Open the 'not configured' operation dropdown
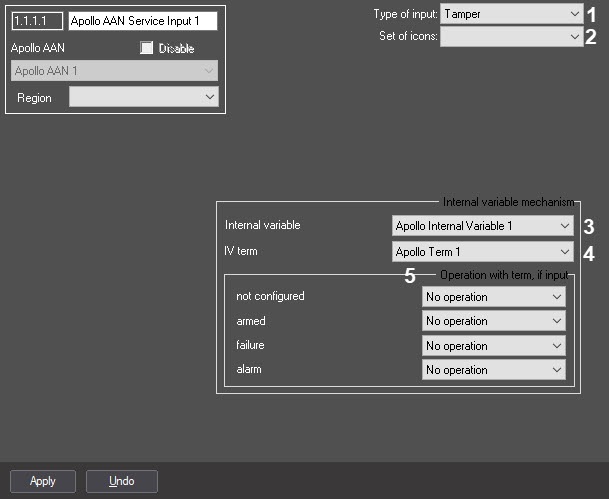This screenshot has width=609, height=499. pyautogui.click(x=493, y=297)
